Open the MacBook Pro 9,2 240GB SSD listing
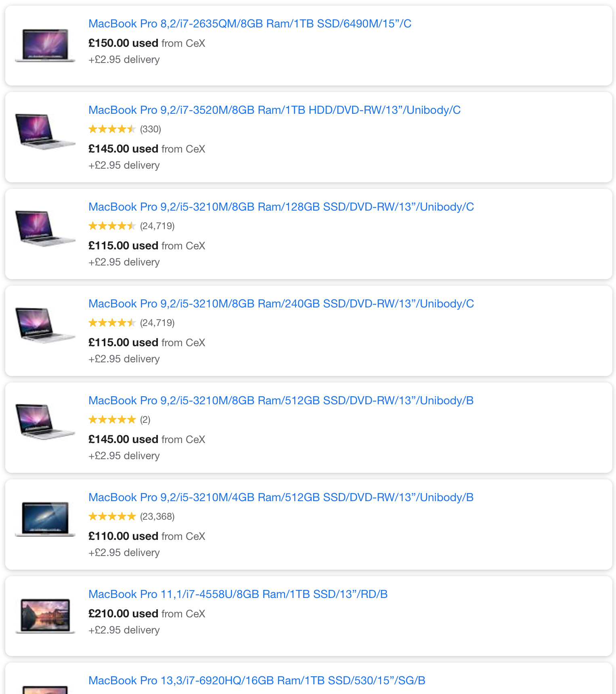The width and height of the screenshot is (616, 694). [281, 304]
